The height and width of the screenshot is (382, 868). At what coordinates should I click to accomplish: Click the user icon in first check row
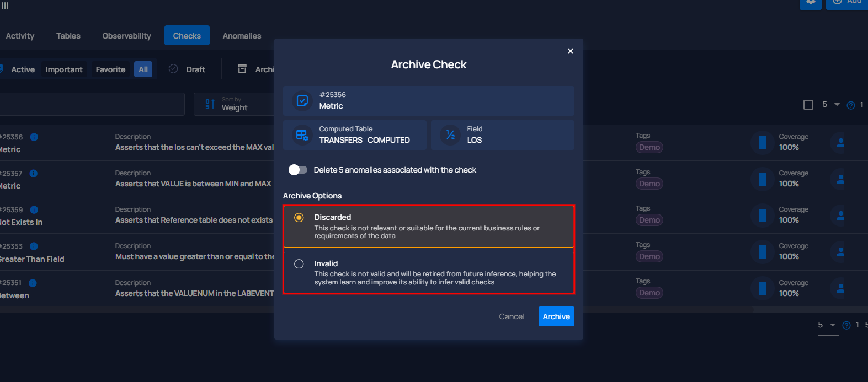point(840,143)
